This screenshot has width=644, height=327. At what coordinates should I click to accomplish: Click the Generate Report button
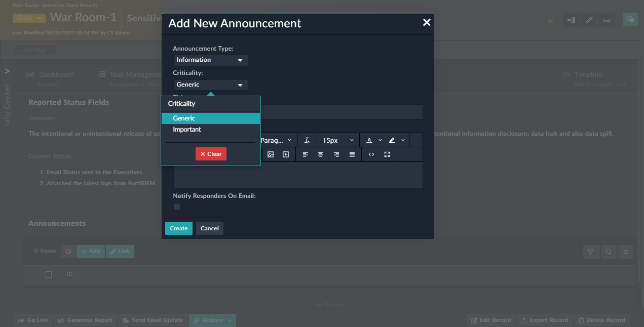point(85,320)
